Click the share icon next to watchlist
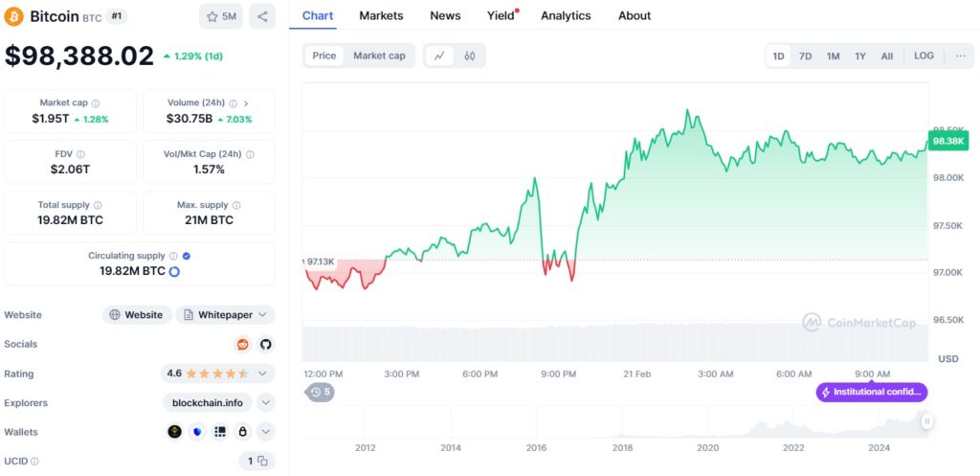Viewport: 980px width, 476px height. 262,16
